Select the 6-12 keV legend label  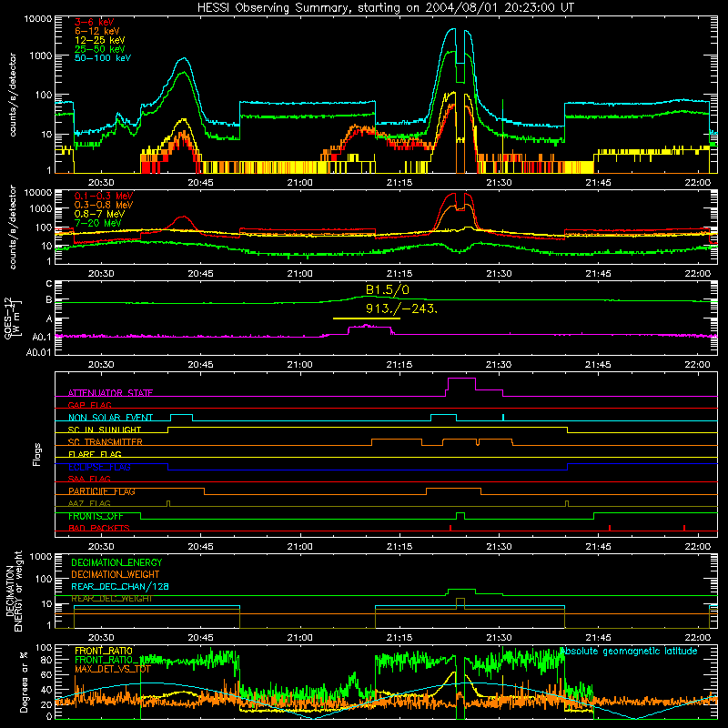click(97, 31)
